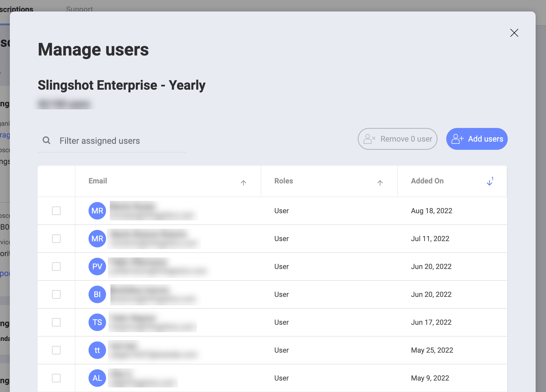This screenshot has width=546, height=392.
Task: Toggle checkbox for first MR user row
Action: [x=56, y=210]
